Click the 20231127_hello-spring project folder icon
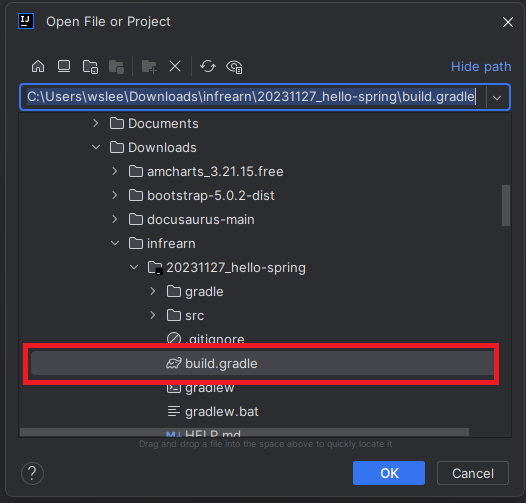The image size is (526, 503). [x=155, y=268]
